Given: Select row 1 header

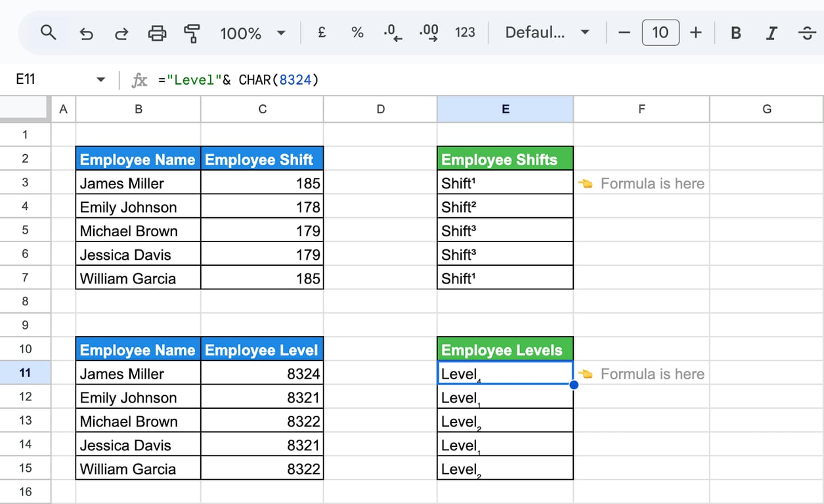Looking at the screenshot, I should point(25,135).
